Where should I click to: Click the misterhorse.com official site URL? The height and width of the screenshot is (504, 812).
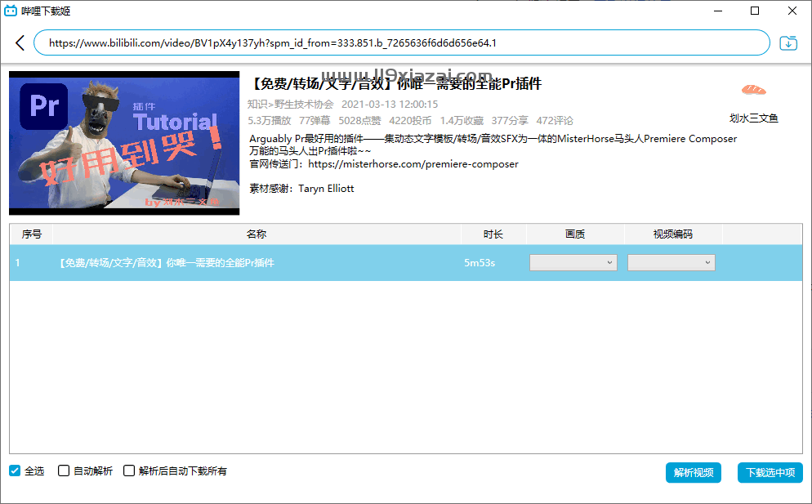pos(413,163)
